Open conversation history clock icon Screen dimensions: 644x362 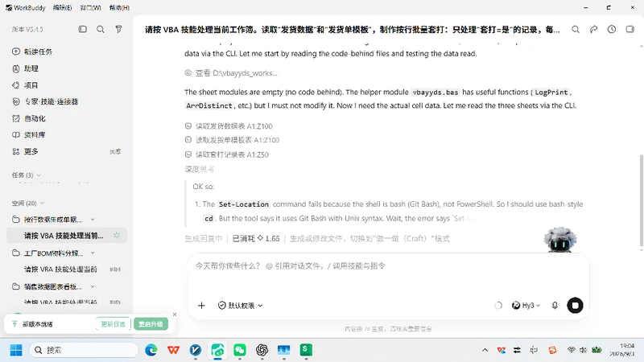[612, 30]
